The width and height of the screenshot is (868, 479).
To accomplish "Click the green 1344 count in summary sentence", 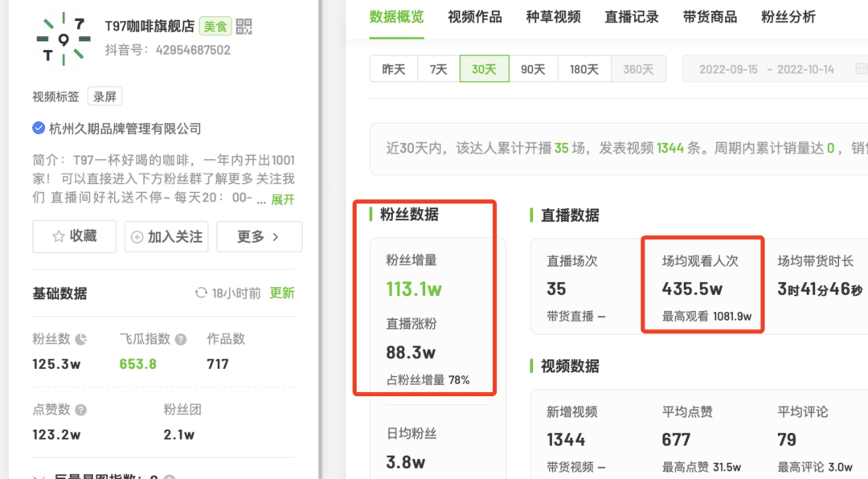I will coord(670,149).
